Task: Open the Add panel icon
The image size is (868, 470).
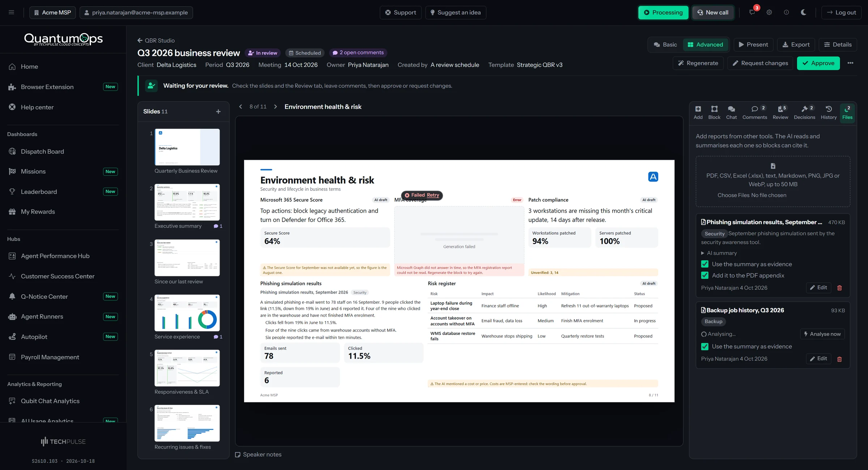Action: point(698,112)
